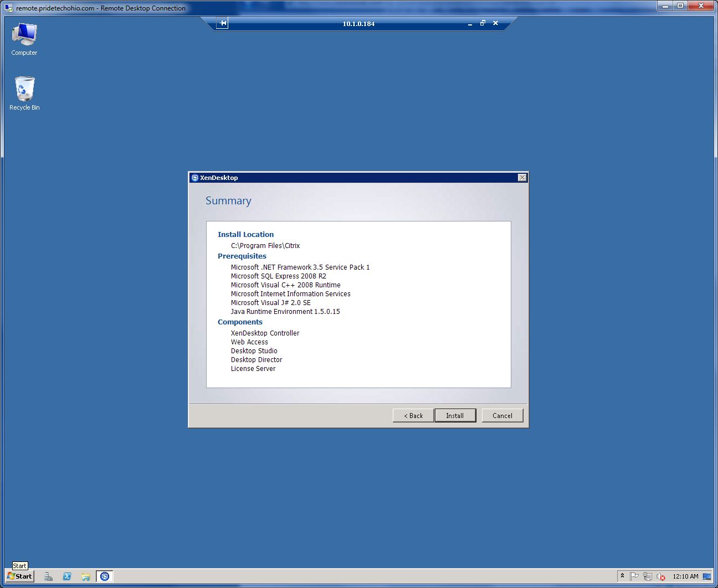Click the XenDesktop title bar icon
Screen dimensions: 718x588
(195, 178)
